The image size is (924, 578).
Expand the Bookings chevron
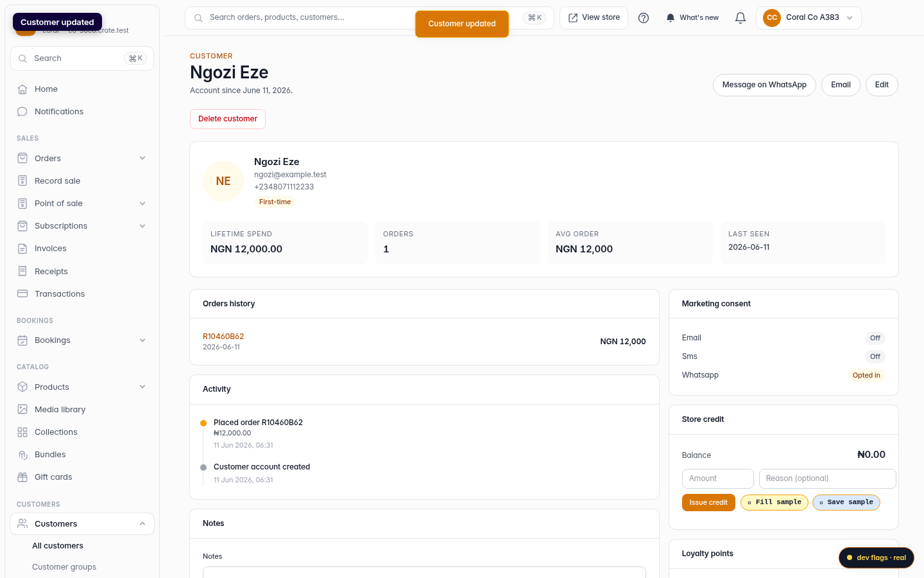142,340
